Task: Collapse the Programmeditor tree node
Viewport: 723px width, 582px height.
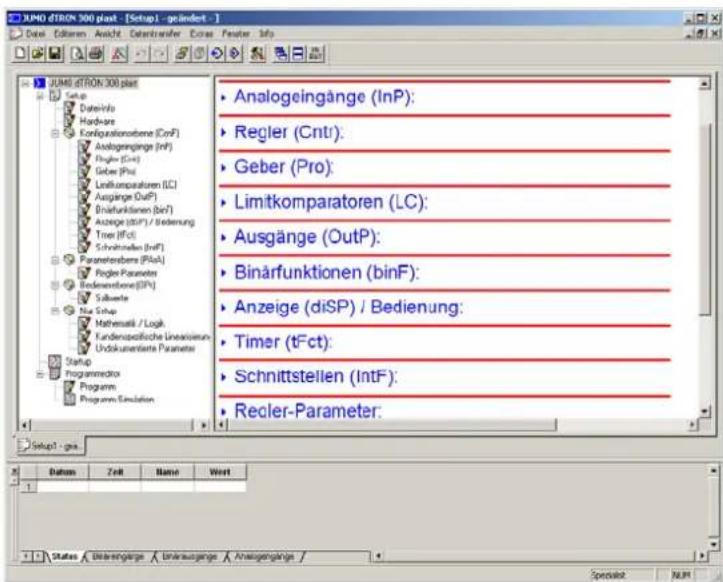Action: (x=41, y=374)
